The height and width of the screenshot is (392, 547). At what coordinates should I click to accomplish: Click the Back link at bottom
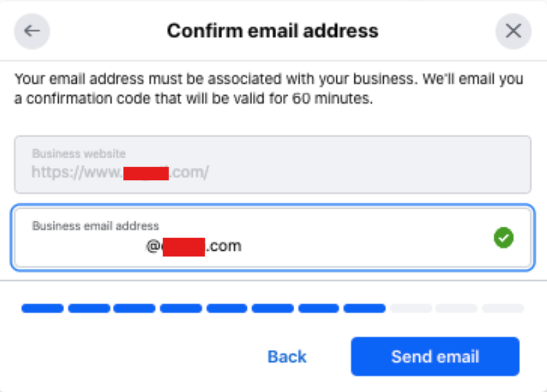pos(287,357)
